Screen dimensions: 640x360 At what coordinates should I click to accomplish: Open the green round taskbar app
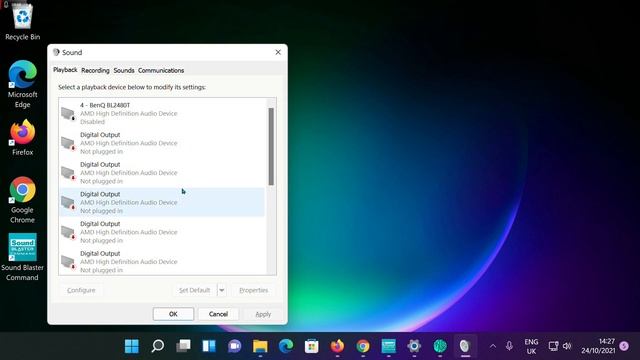pos(440,346)
